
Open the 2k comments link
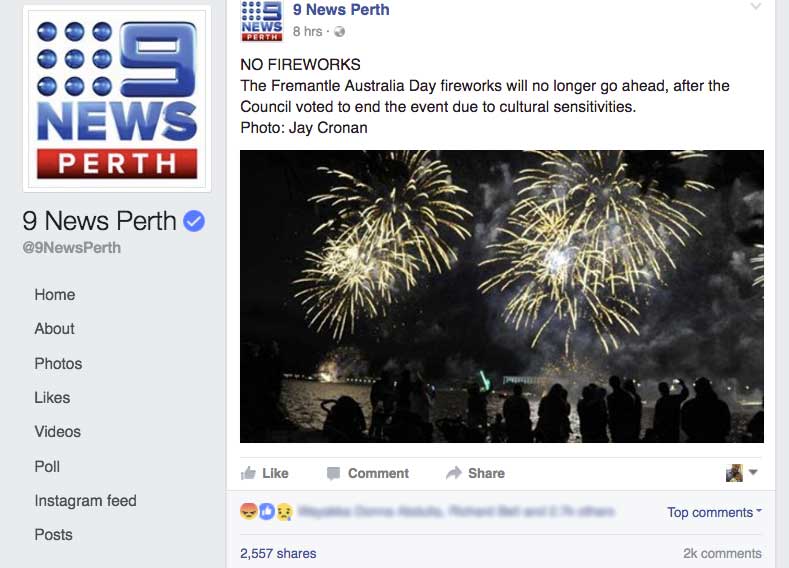(x=722, y=553)
